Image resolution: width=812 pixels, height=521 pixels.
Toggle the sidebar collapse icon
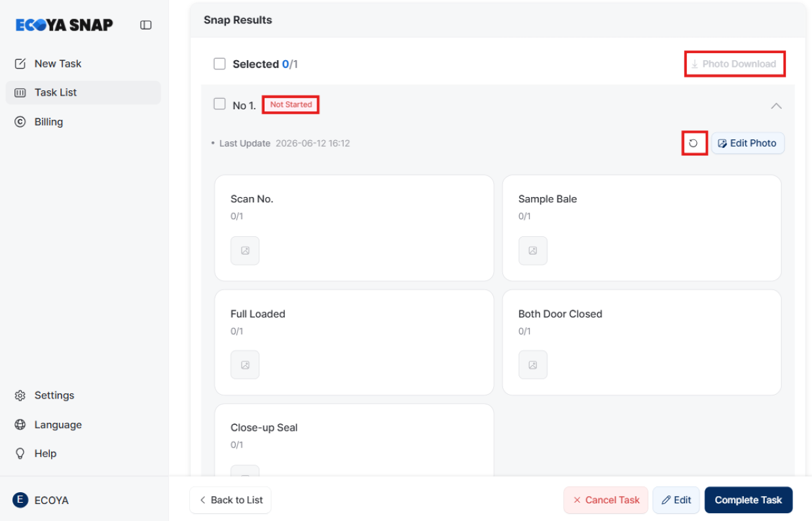coord(146,25)
